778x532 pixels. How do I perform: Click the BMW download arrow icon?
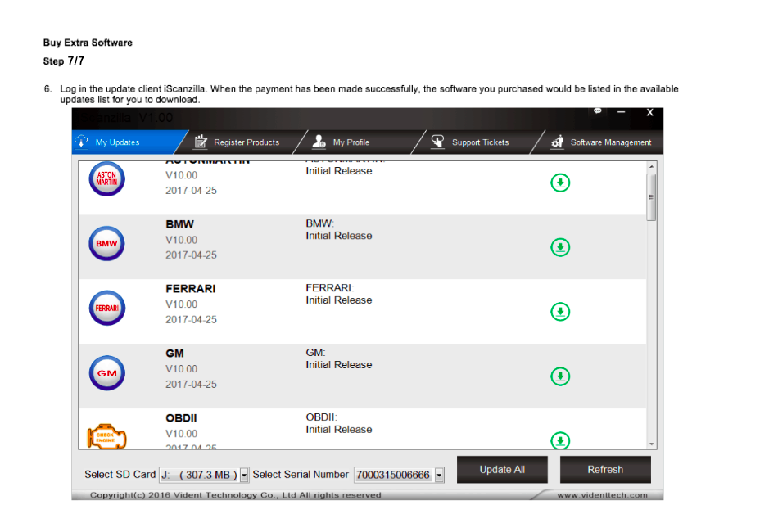pyautogui.click(x=560, y=247)
